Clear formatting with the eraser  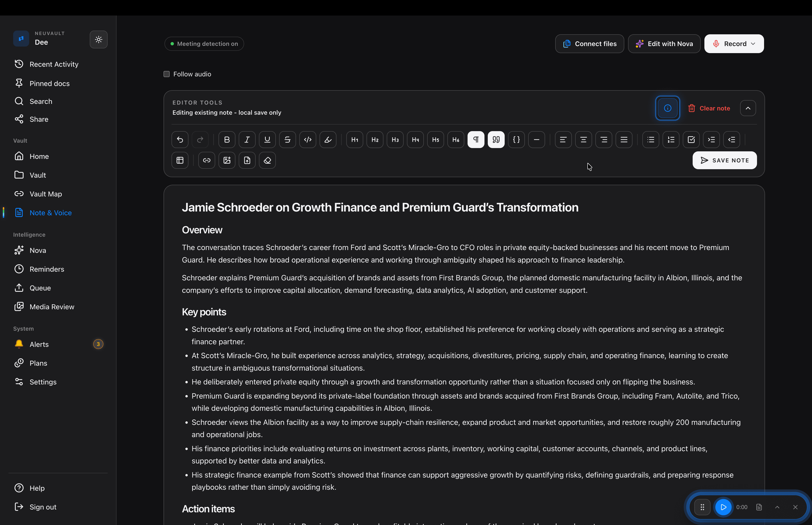(x=267, y=160)
